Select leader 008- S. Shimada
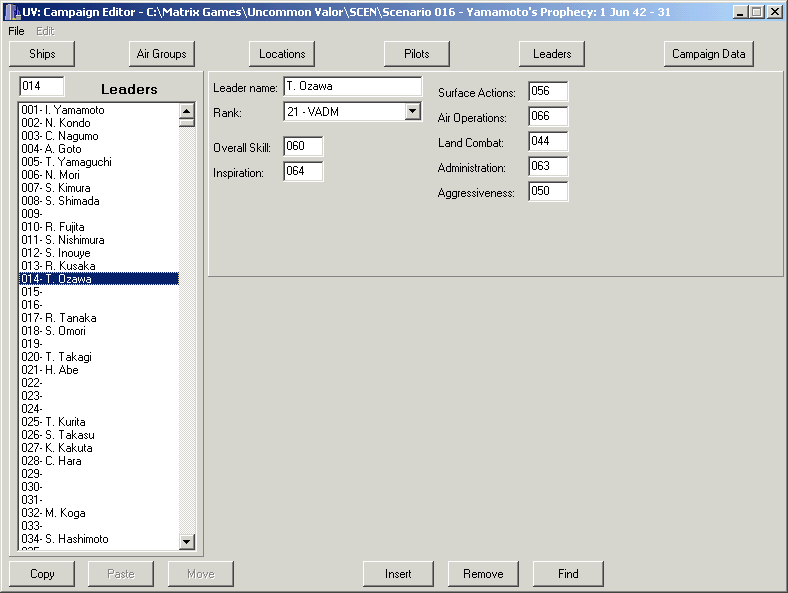 [x=98, y=201]
